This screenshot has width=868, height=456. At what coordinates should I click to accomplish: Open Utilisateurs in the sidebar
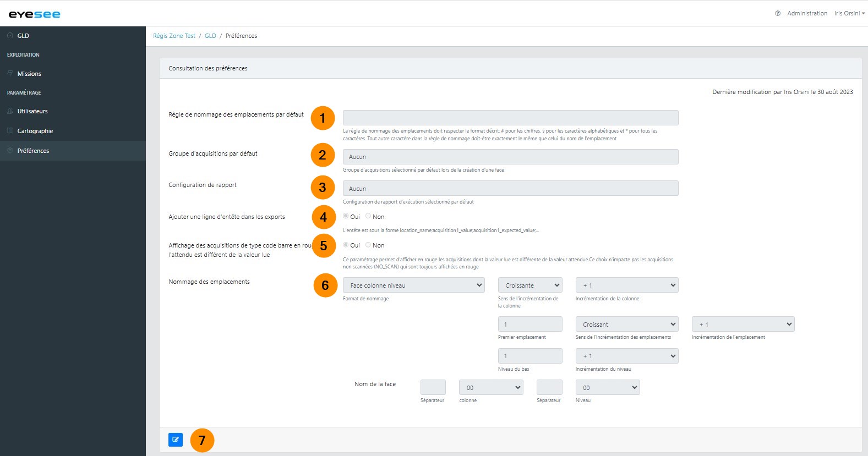click(x=73, y=111)
